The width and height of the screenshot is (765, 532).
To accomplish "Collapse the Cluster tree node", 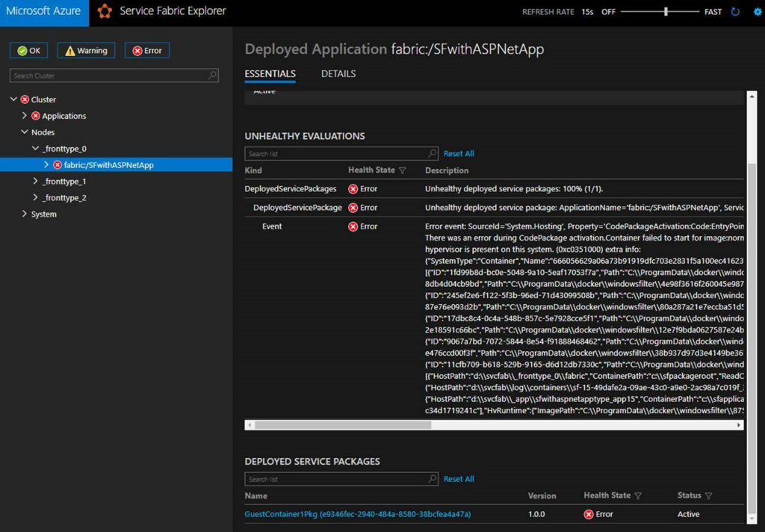I will click(x=13, y=99).
